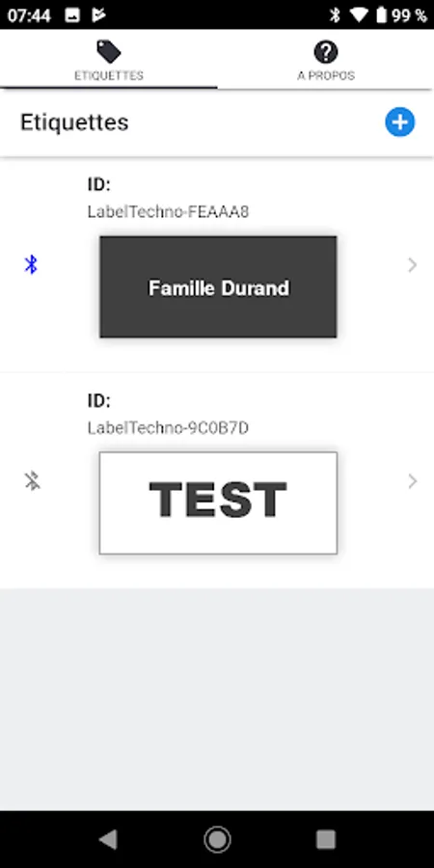
Task: Switch to the A Propos tab
Action: pyautogui.click(x=326, y=59)
